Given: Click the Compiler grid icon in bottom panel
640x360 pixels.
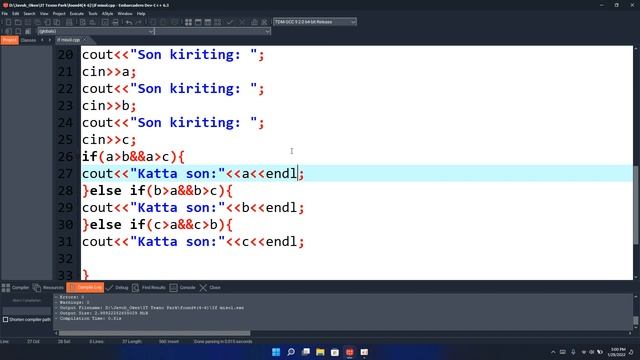Looking at the screenshot, I should (x=6, y=288).
